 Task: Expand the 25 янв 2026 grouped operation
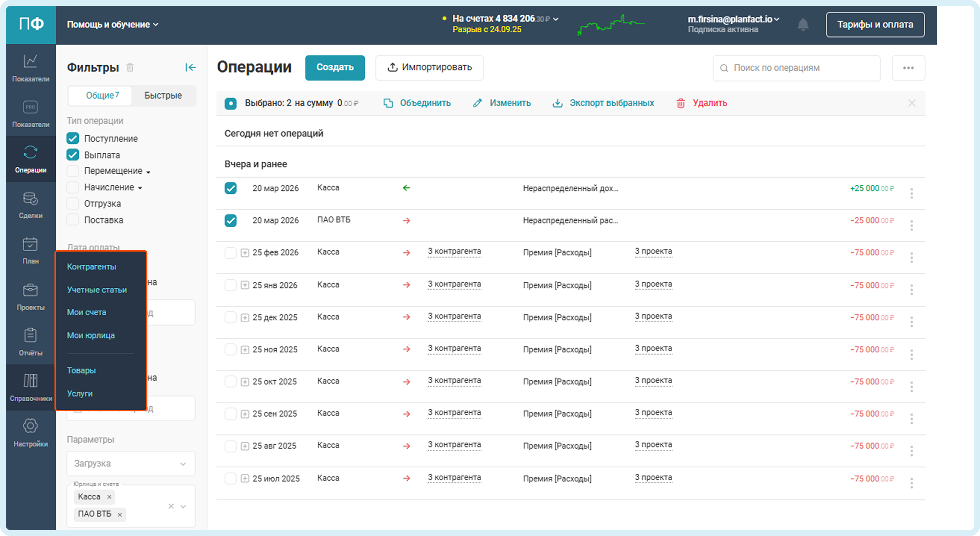point(245,285)
